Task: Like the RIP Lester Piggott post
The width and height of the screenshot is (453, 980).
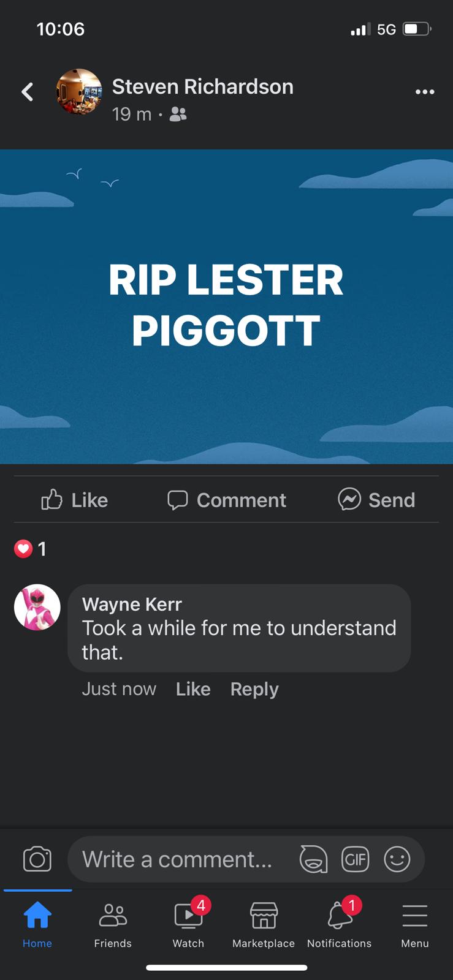Action: point(74,500)
